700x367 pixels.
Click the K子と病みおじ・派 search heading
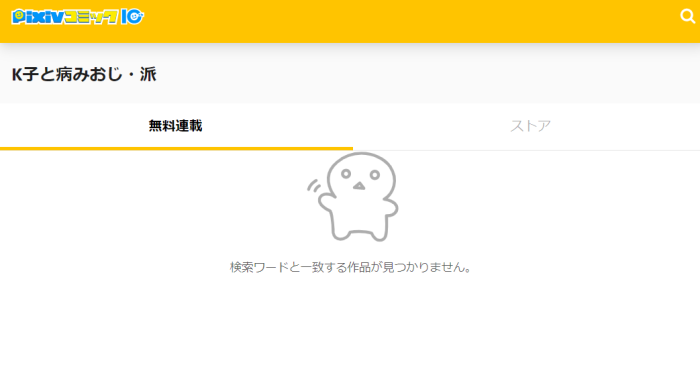(84, 74)
